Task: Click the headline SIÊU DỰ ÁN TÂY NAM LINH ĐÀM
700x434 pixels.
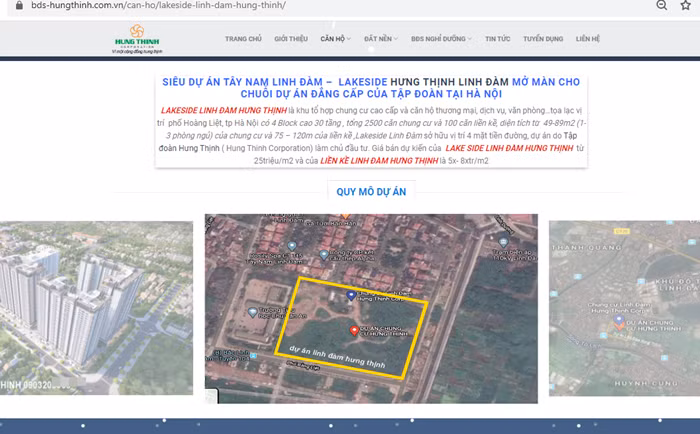Action: (x=242, y=82)
